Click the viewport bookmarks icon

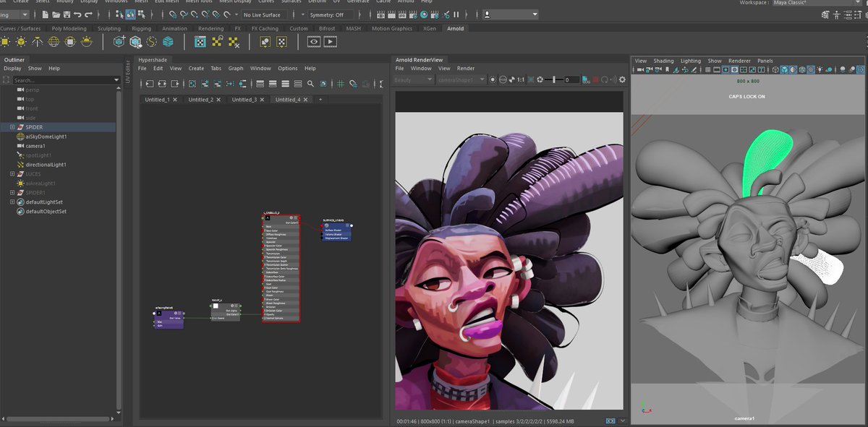(667, 69)
